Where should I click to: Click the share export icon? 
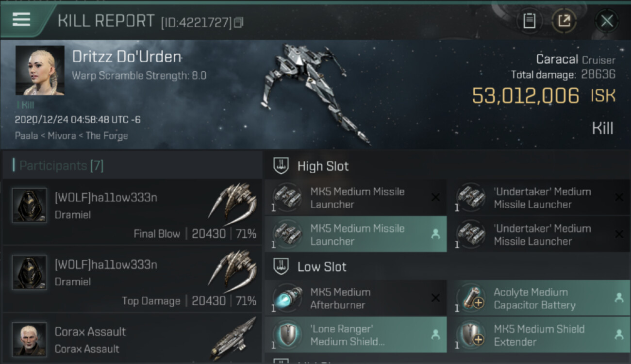pos(564,20)
